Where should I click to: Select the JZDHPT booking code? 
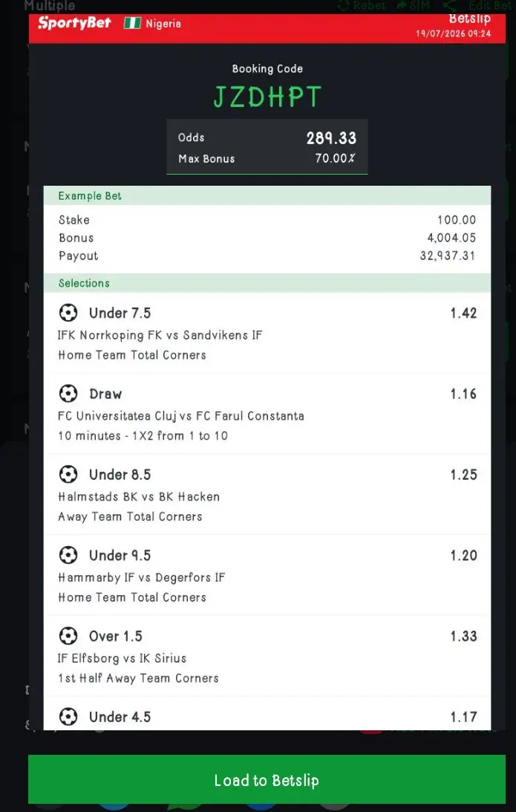point(267,97)
